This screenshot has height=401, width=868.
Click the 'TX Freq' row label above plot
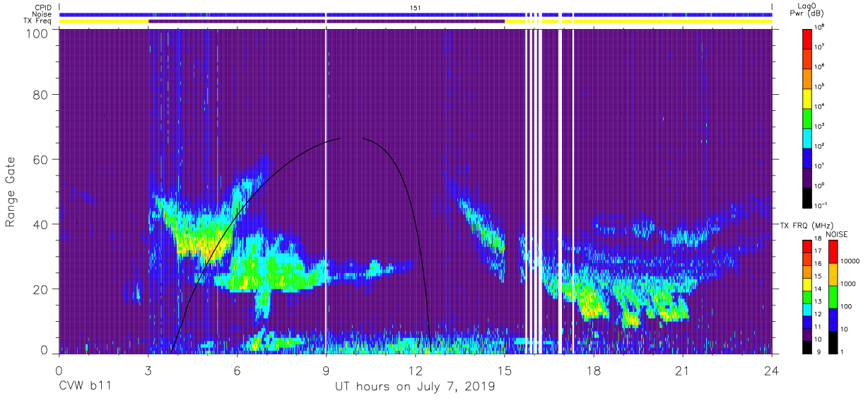pos(39,21)
